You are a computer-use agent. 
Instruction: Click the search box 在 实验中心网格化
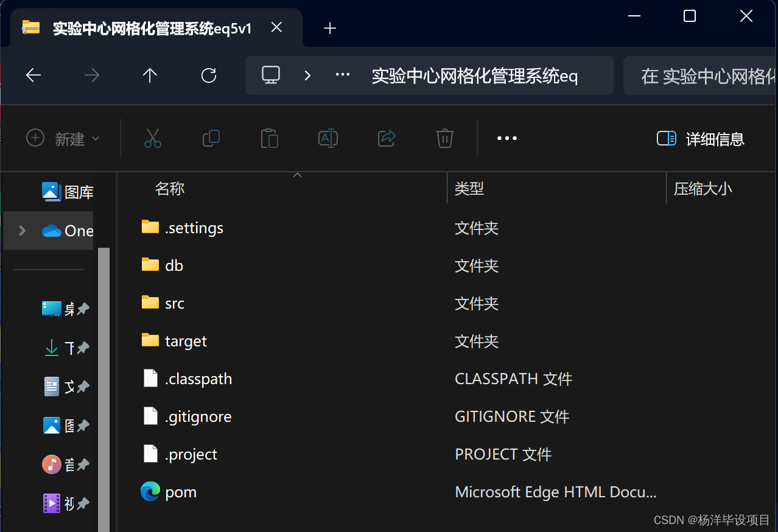[701, 75]
